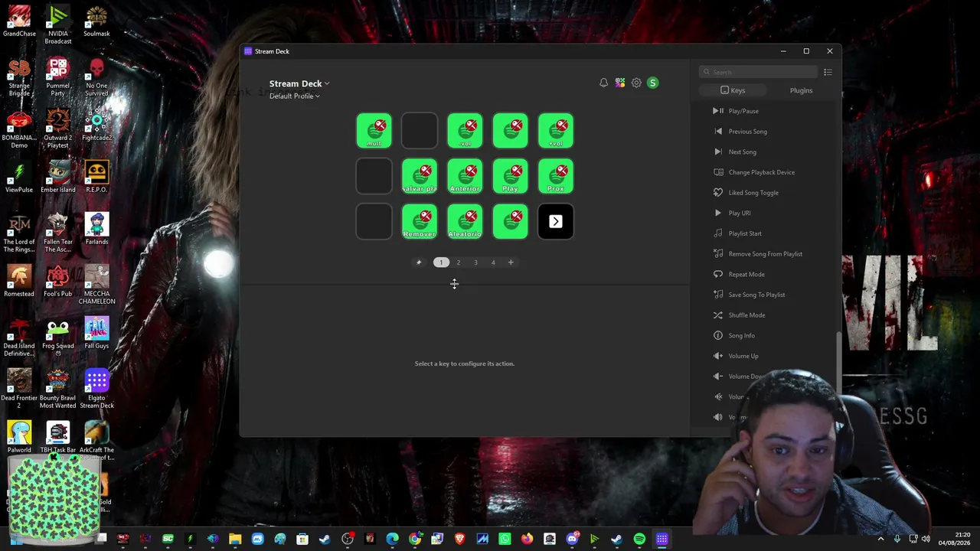
Task: Open Stream Deck settings gear
Action: [x=636, y=83]
